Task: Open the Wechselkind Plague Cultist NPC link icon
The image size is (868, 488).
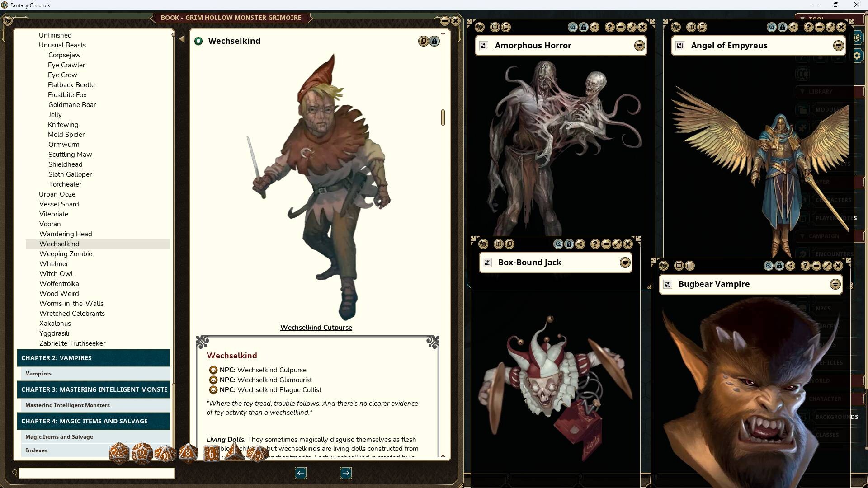Action: coord(213,390)
